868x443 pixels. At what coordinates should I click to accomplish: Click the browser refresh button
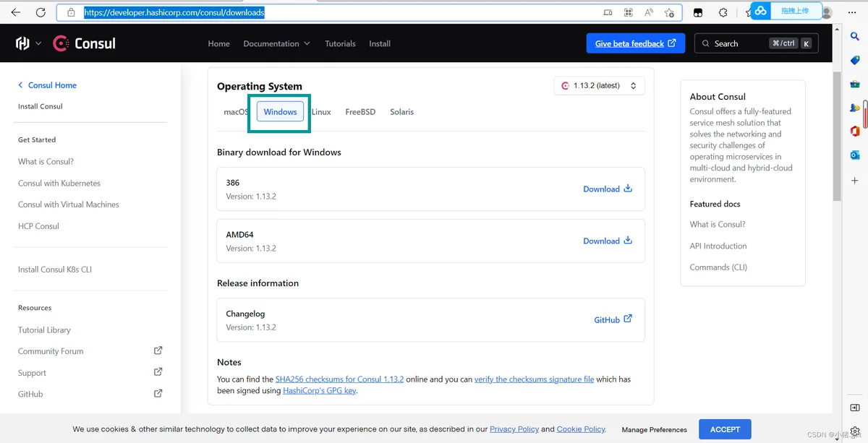[x=41, y=12]
